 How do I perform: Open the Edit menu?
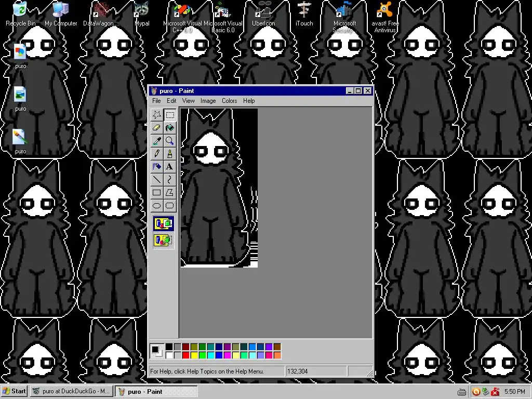pyautogui.click(x=171, y=101)
